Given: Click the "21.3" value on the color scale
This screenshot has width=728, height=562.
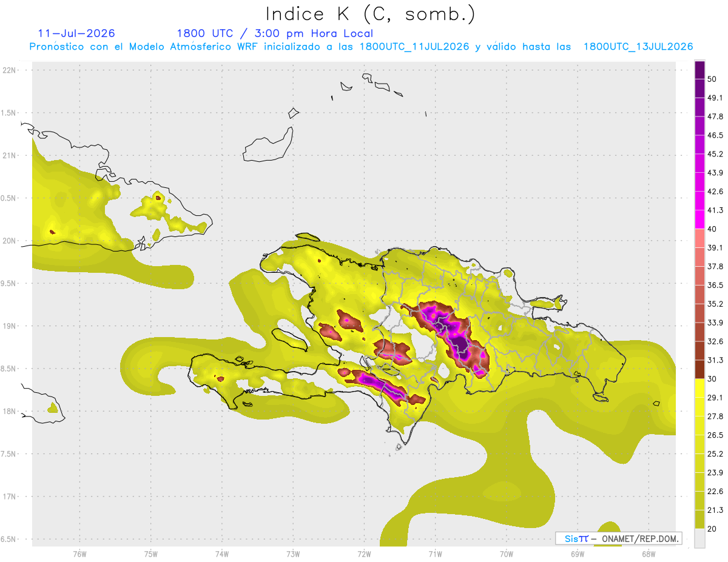Looking at the screenshot, I should (715, 510).
